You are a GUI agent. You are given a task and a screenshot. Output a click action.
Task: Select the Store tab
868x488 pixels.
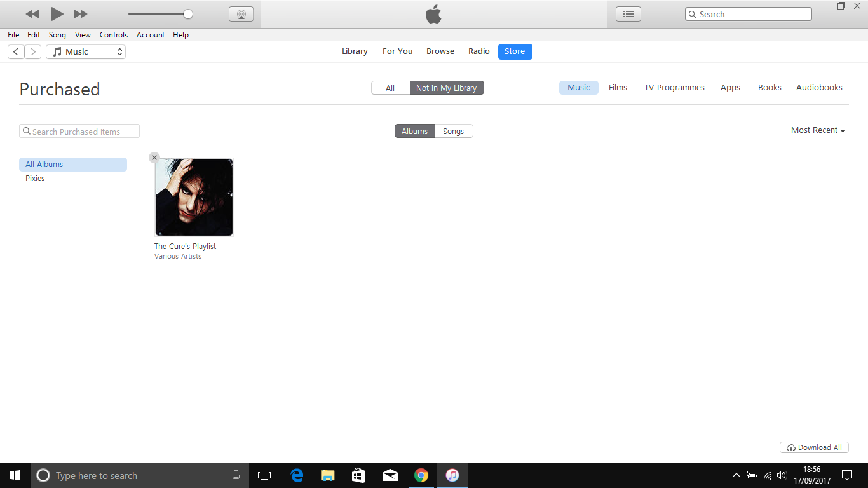click(515, 51)
